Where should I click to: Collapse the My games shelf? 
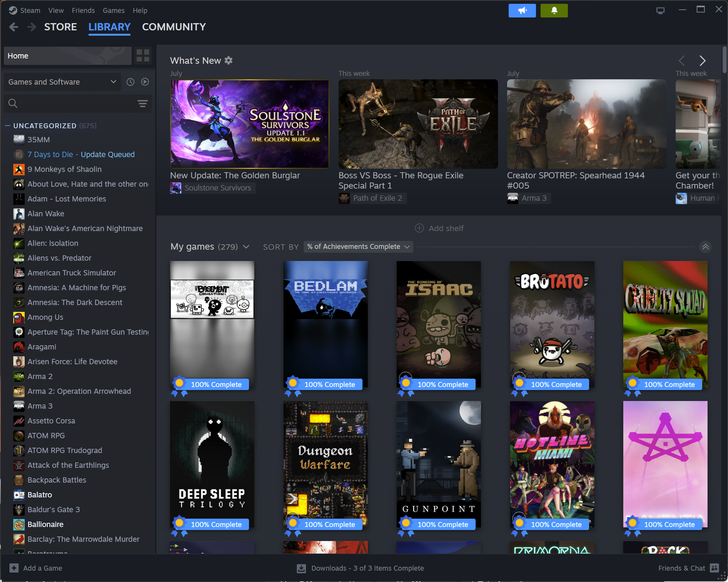705,247
